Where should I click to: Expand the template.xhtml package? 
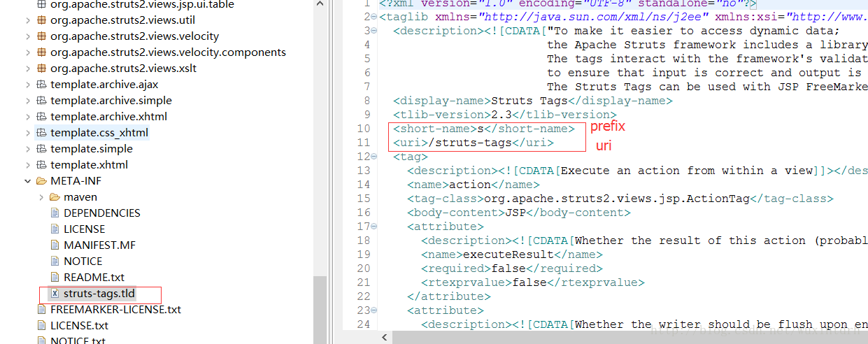[28, 165]
